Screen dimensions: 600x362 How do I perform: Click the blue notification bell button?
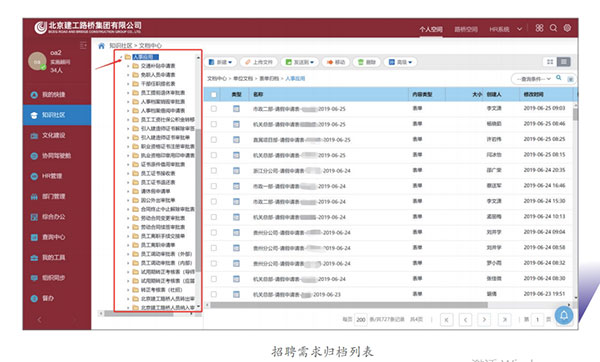[x=564, y=316]
